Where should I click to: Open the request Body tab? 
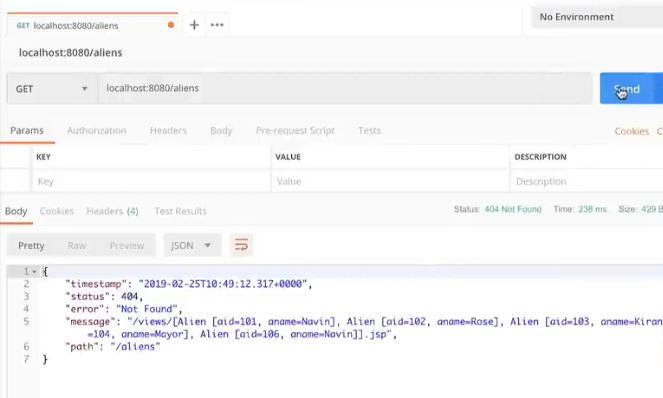pos(221,130)
